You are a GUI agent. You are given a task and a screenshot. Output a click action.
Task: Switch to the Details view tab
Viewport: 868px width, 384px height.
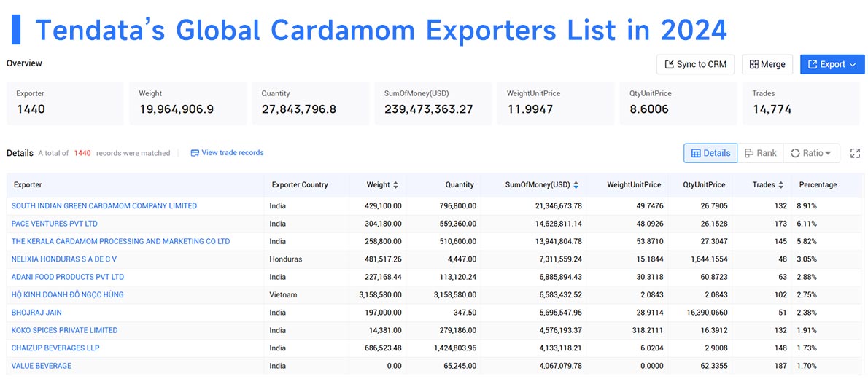click(710, 153)
